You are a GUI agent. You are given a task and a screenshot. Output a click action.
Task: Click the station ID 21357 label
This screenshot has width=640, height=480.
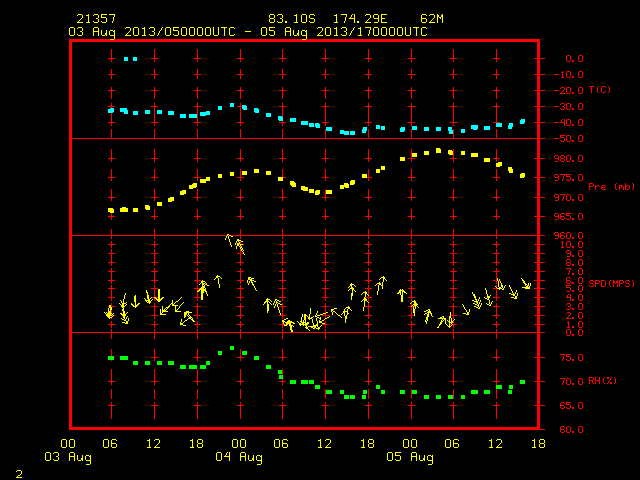click(x=96, y=19)
